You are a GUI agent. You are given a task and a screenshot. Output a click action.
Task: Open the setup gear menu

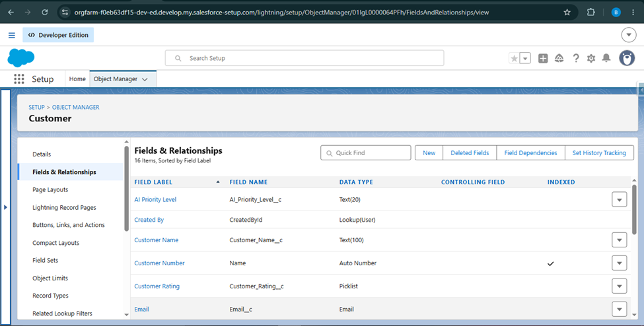click(x=591, y=58)
